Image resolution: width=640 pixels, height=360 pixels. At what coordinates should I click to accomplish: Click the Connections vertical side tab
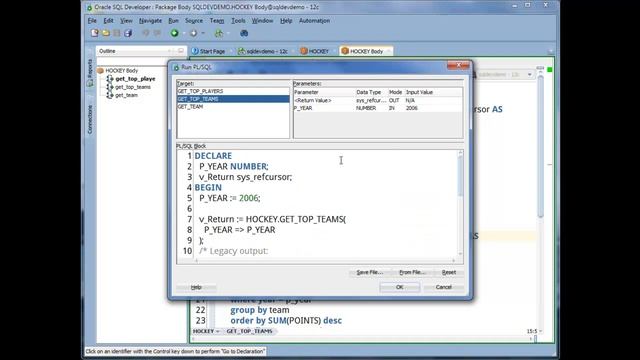[x=90, y=119]
